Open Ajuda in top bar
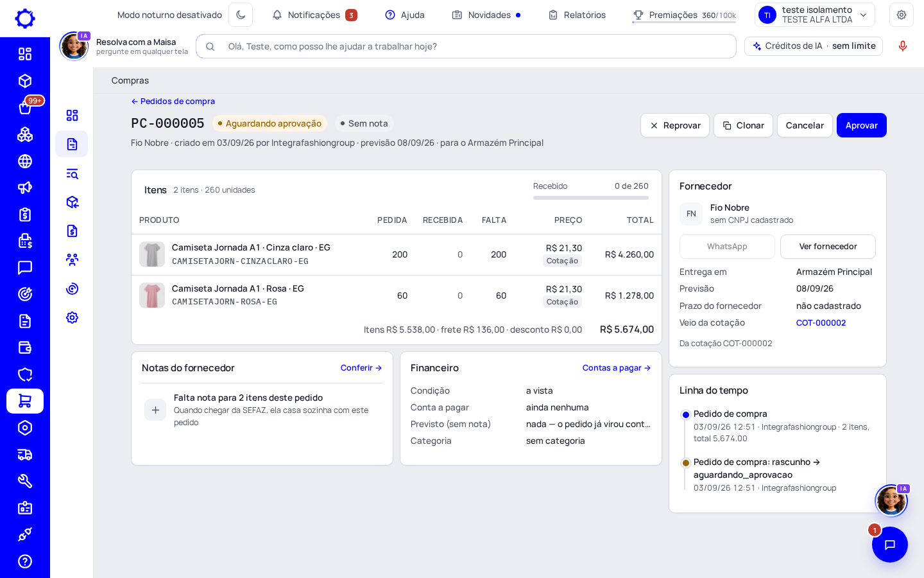Screen dimensions: 924x578 click(x=405, y=15)
